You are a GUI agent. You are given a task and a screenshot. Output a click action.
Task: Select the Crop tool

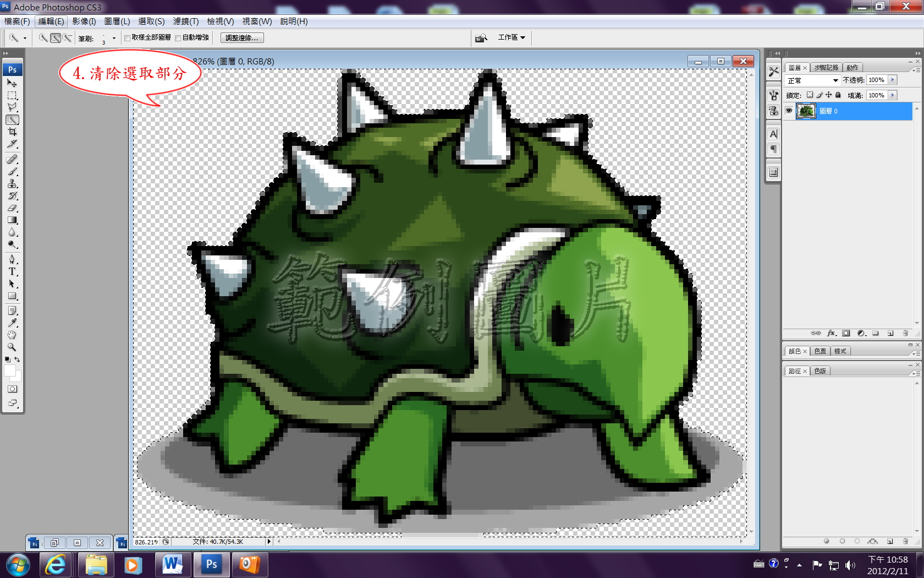coord(12,132)
